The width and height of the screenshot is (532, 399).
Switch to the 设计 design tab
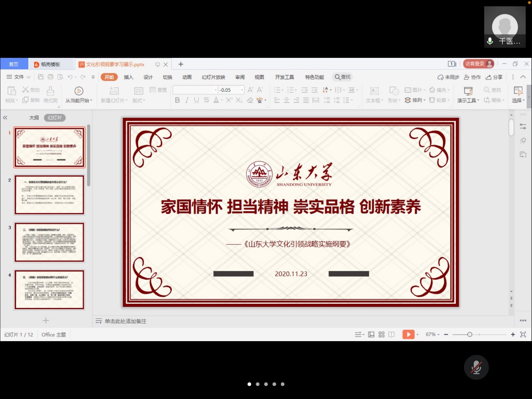click(148, 77)
